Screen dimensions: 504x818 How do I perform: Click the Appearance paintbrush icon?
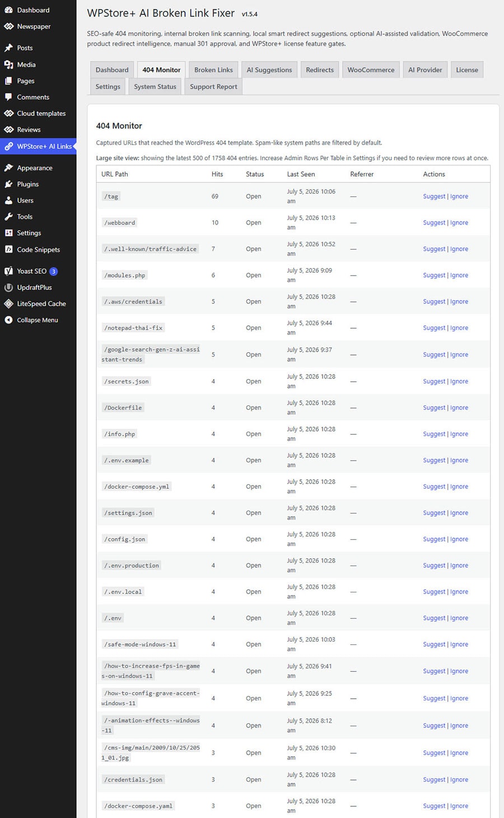coord(8,168)
